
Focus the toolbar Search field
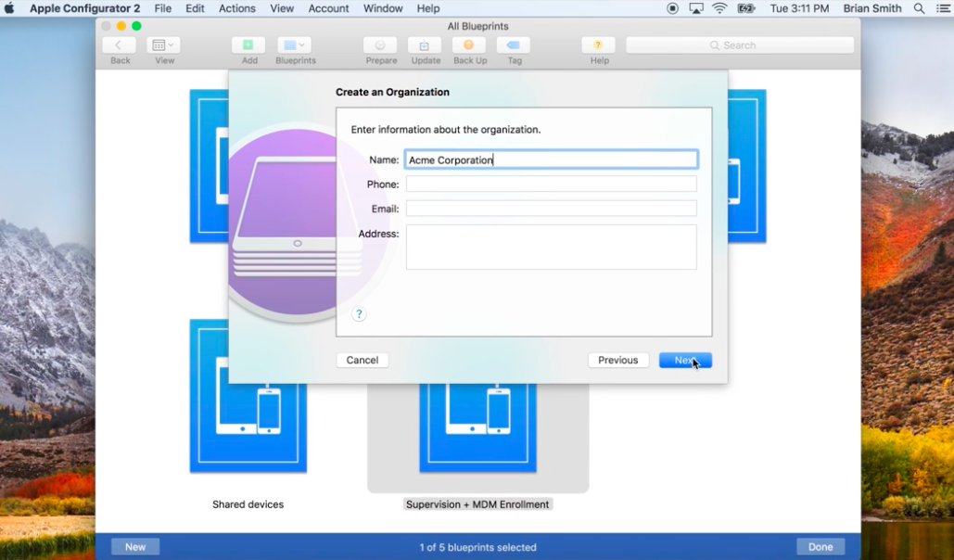coord(740,45)
